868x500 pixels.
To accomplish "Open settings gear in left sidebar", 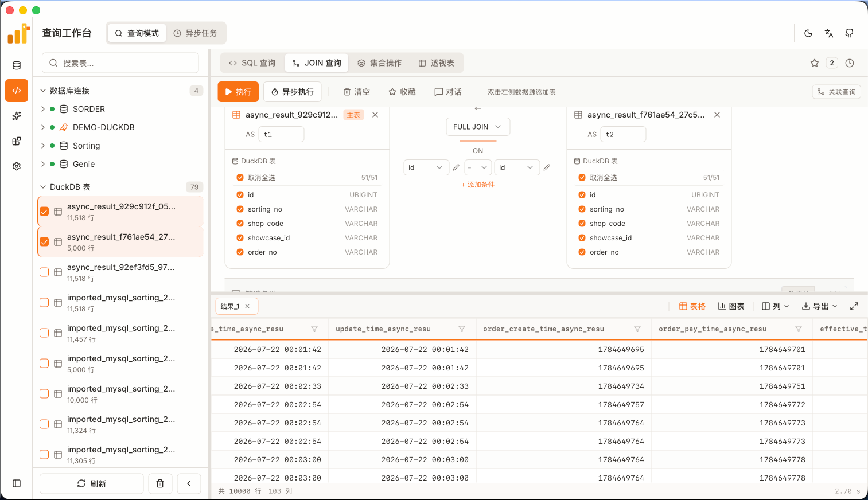I will pos(17,166).
